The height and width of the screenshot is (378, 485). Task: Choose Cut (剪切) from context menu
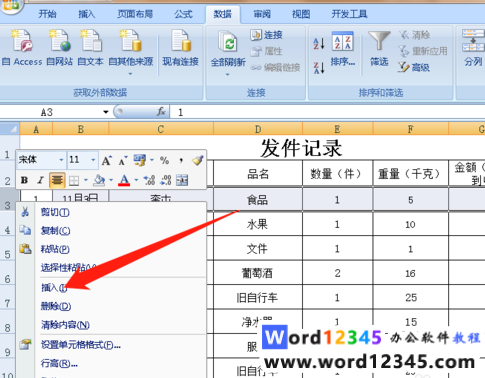point(111,212)
